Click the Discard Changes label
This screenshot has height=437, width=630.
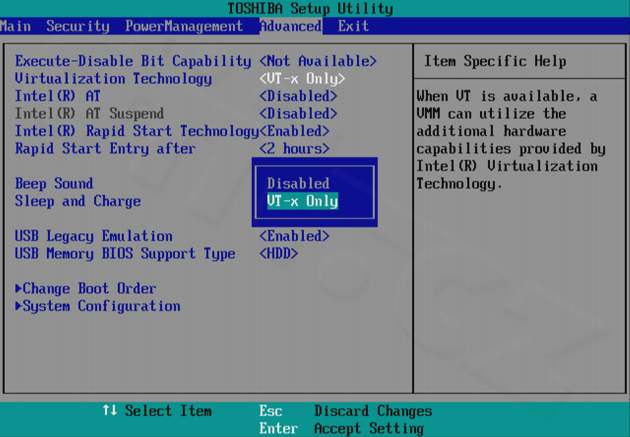pyautogui.click(x=373, y=411)
